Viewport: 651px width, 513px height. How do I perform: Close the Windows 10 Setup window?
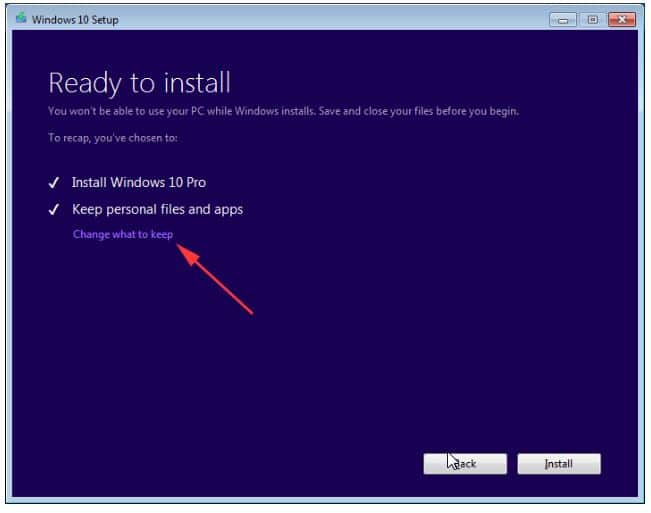[622, 20]
